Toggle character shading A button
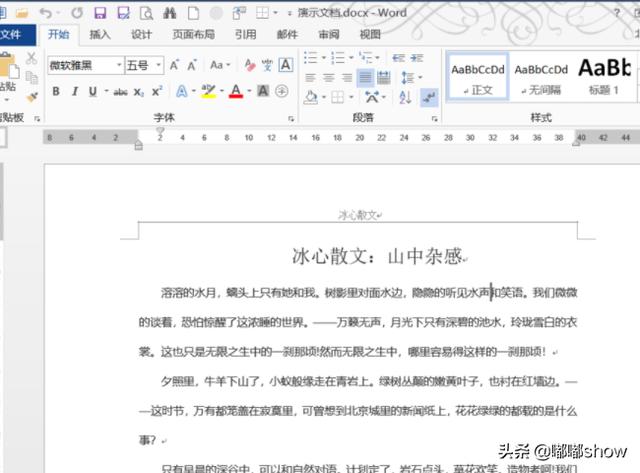Viewport: 640px width, 473px height. coord(263,91)
